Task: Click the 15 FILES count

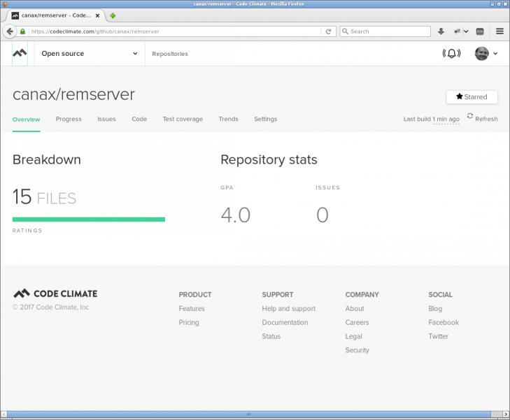Action: 44,197
